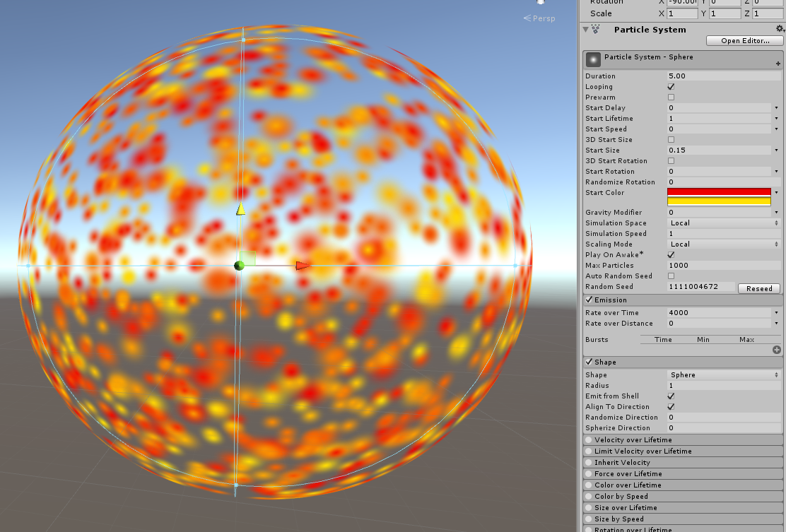Enable Color over Lifetime module
This screenshot has width=786, height=532.
click(589, 485)
